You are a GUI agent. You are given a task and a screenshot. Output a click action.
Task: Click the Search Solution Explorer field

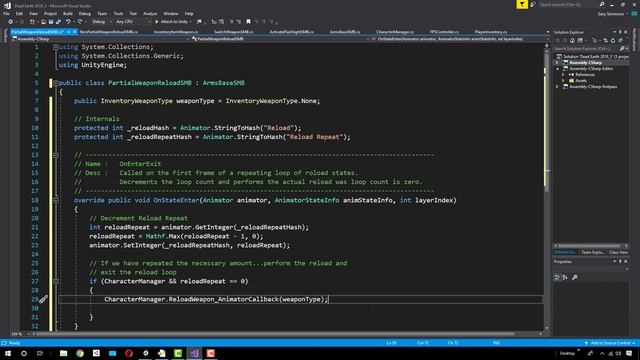(x=587, y=49)
